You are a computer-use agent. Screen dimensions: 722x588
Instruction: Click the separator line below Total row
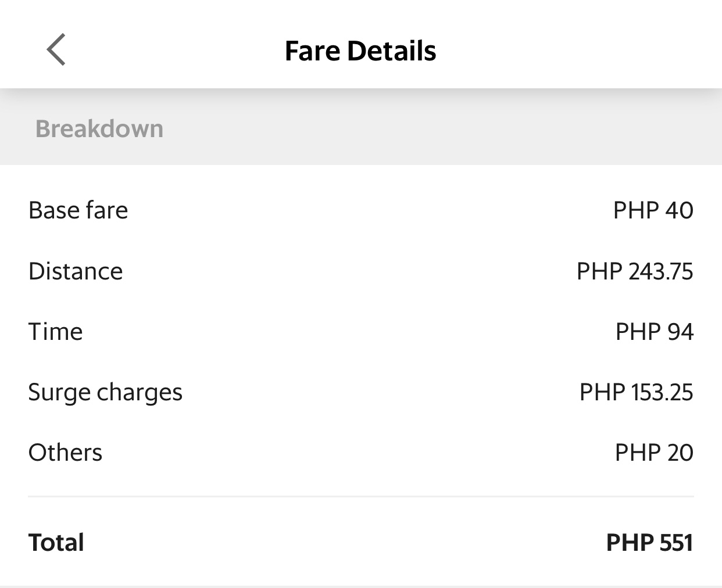click(x=360, y=586)
